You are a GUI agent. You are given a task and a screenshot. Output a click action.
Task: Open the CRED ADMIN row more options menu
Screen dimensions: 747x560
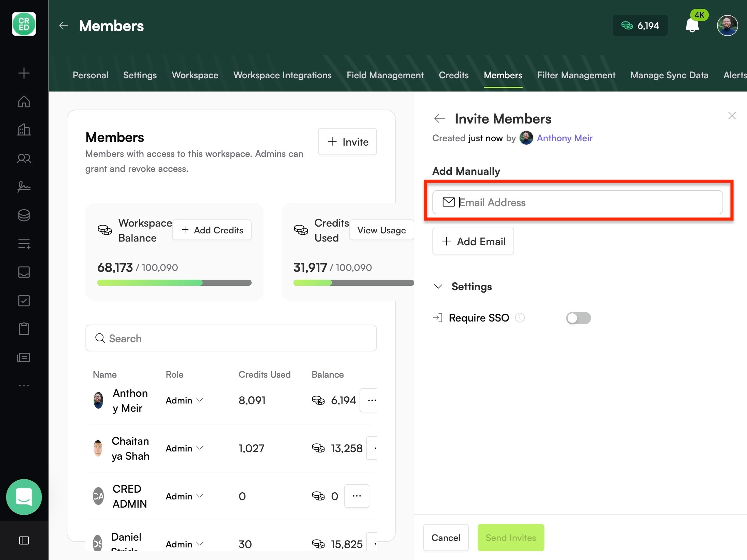(x=356, y=496)
